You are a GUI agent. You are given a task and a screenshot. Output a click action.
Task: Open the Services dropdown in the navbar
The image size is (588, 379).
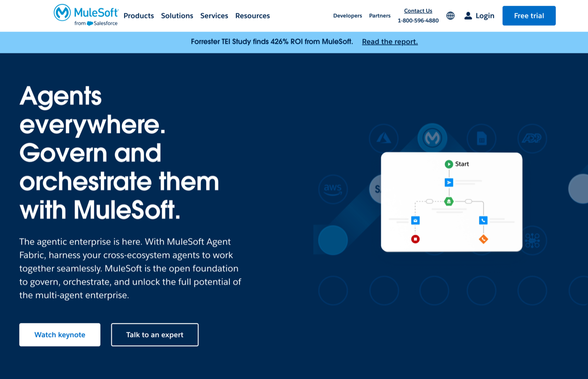[x=214, y=16]
